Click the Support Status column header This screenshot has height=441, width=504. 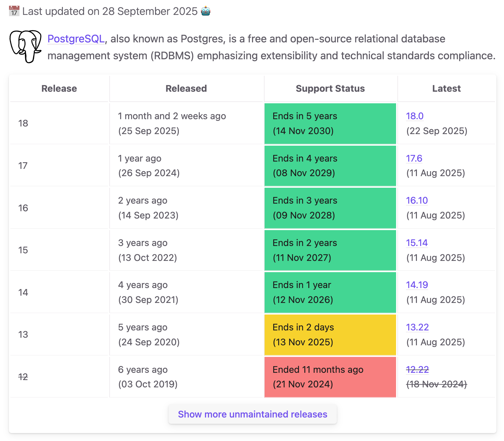[330, 88]
